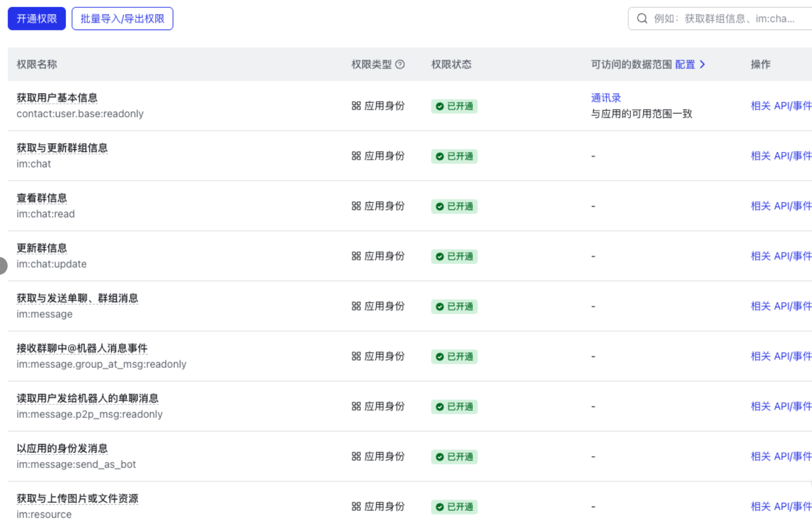Click app identity icon in im:message:send_as_bot row

(x=356, y=457)
